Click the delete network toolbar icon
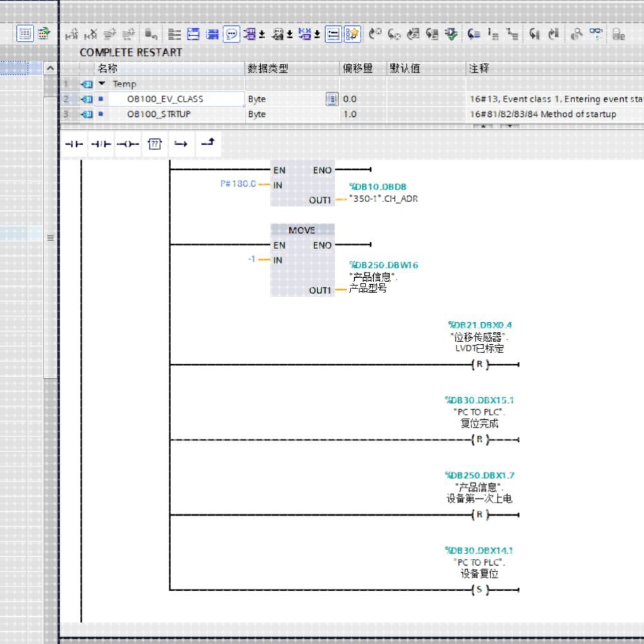The width and height of the screenshot is (644, 644). click(x=91, y=34)
